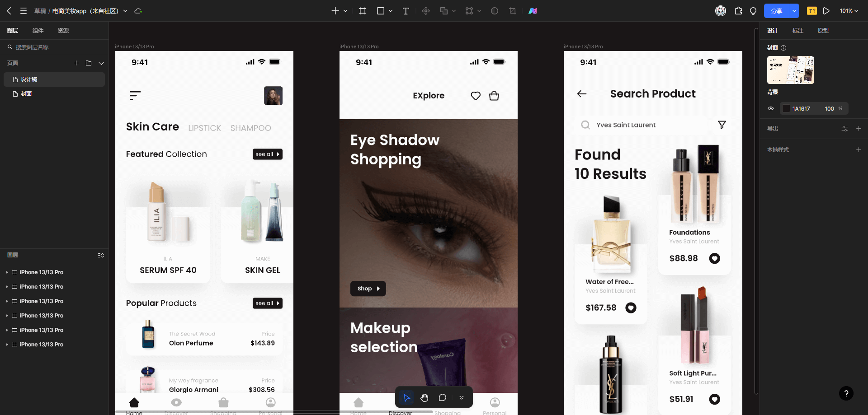Select the Rectangle shape tool

click(x=381, y=11)
